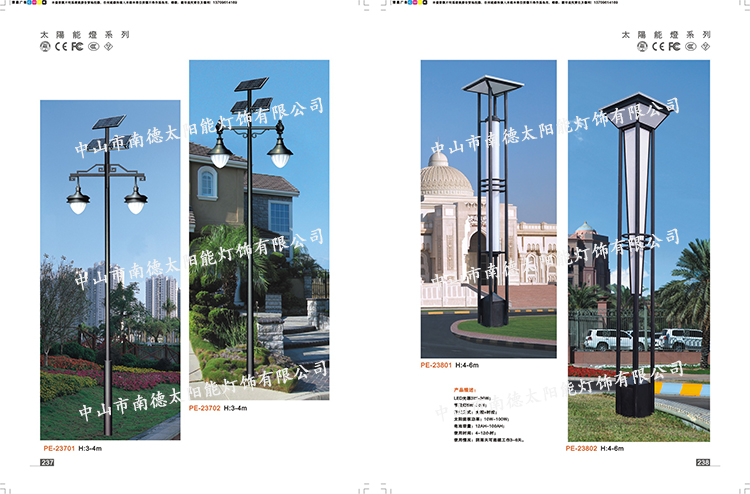Select the PE-23801 model label

point(439,366)
